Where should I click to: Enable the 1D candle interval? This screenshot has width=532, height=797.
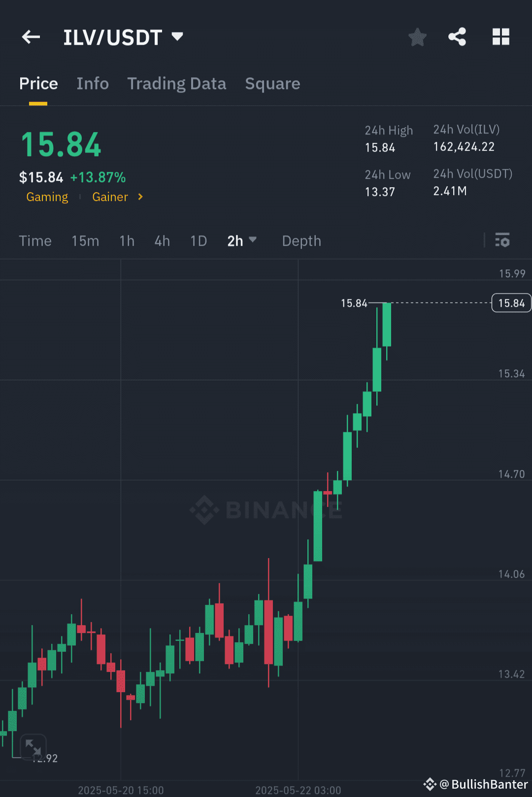click(198, 241)
